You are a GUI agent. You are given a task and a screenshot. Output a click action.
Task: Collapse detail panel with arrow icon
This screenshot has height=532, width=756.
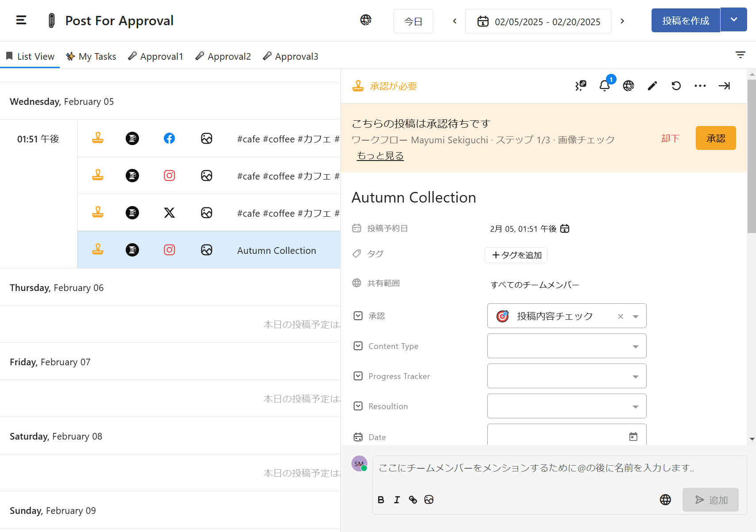724,86
